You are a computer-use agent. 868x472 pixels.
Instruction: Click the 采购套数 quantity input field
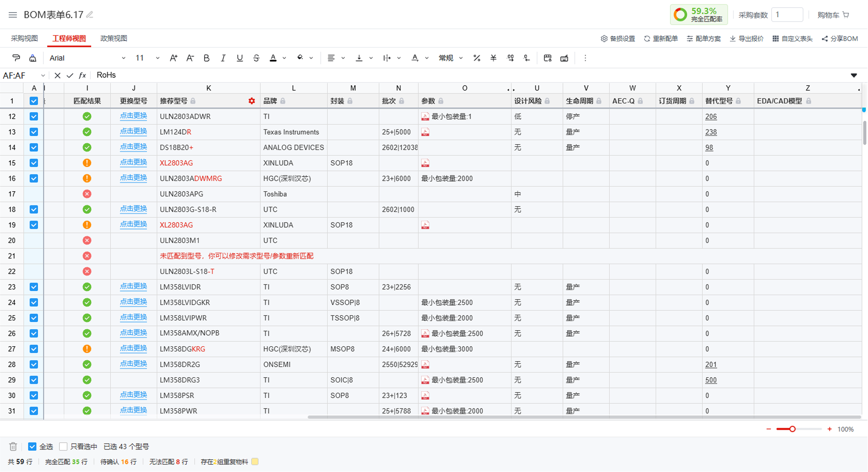(787, 15)
